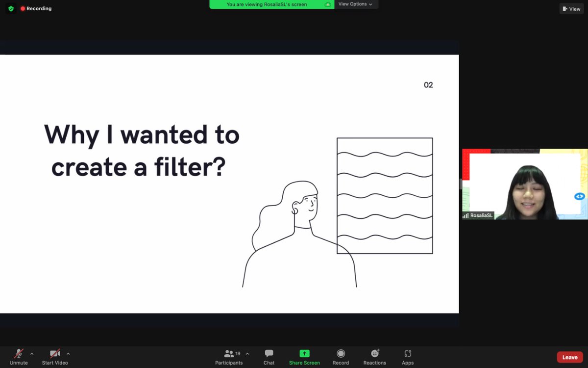Viewport: 588px width, 368px height.
Task: Click RosaliaSL's video thumbnail
Action: point(525,184)
